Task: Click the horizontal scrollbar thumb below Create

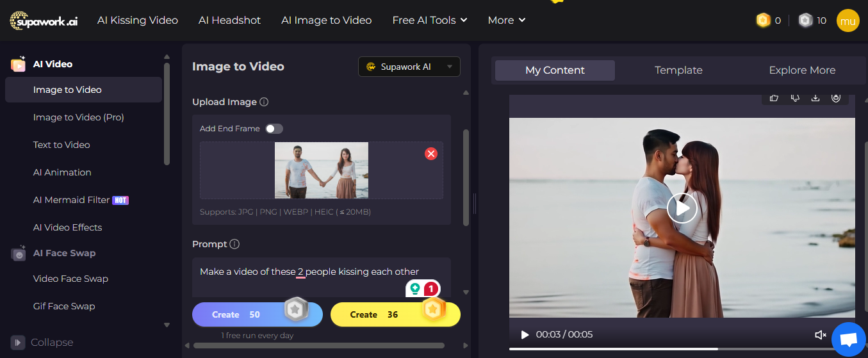Action: pos(319,346)
